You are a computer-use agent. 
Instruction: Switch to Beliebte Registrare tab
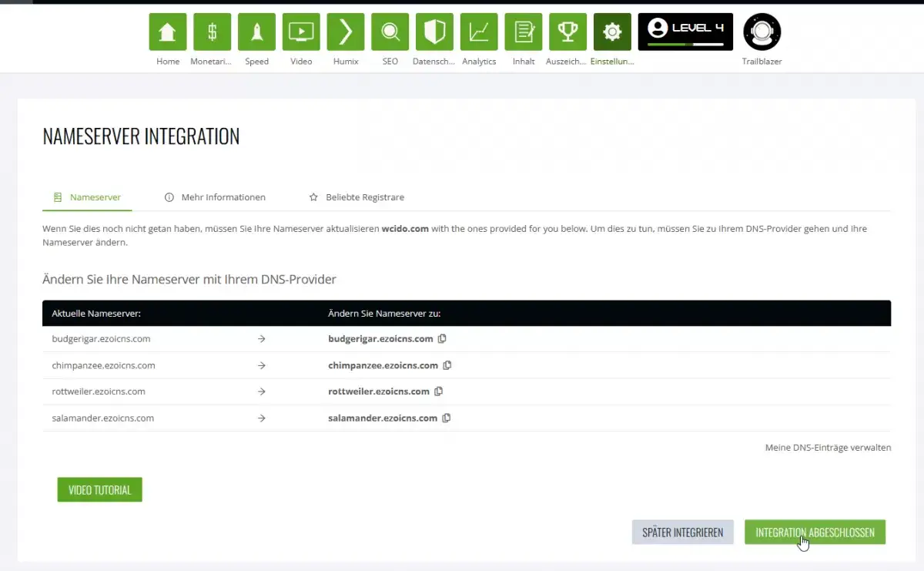click(357, 197)
